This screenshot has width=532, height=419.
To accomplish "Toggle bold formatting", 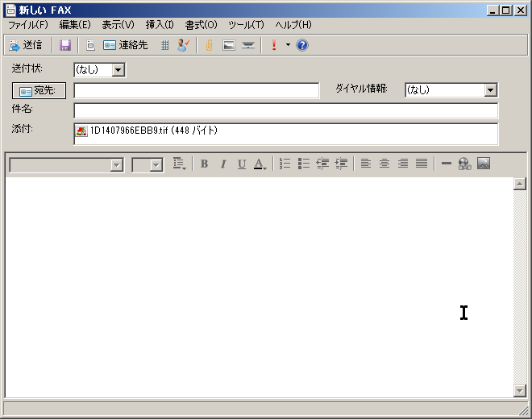I will point(204,164).
